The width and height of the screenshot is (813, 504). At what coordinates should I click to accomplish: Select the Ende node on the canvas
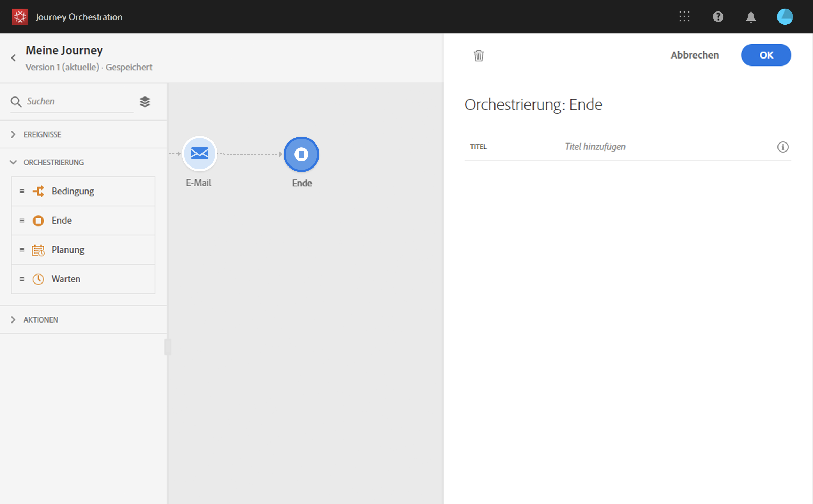click(301, 154)
